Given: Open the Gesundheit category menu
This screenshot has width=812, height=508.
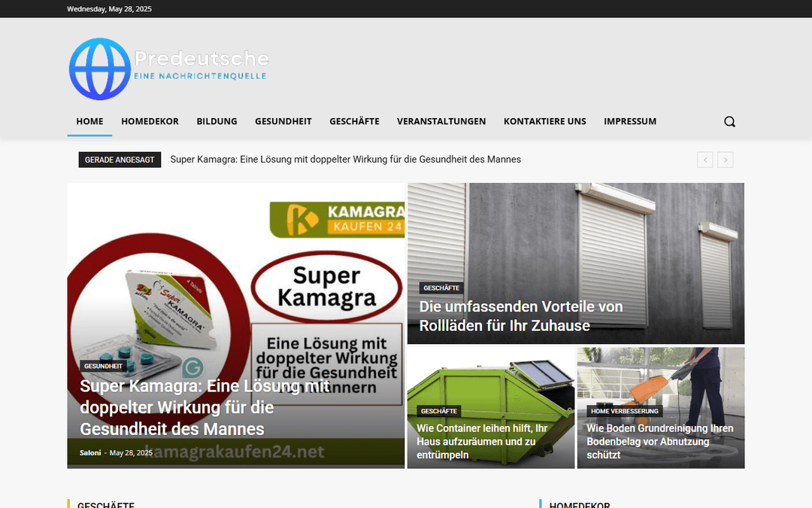Looking at the screenshot, I should tap(283, 121).
